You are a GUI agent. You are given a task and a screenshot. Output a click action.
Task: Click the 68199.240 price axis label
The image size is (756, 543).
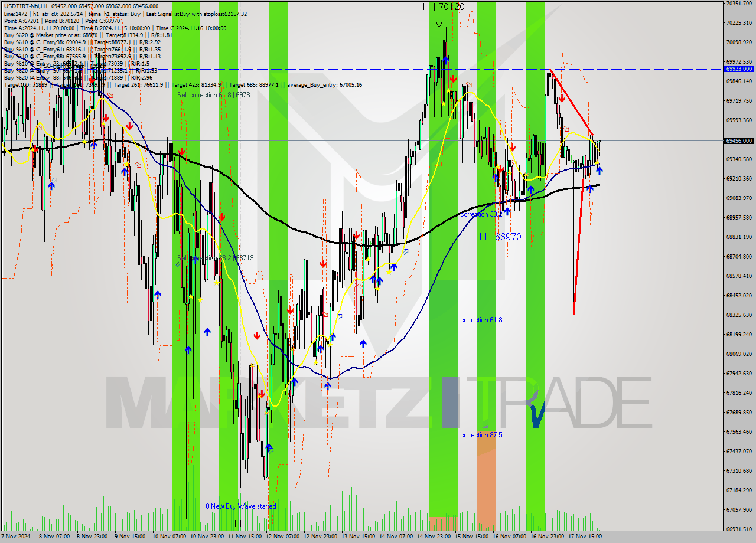click(x=739, y=335)
